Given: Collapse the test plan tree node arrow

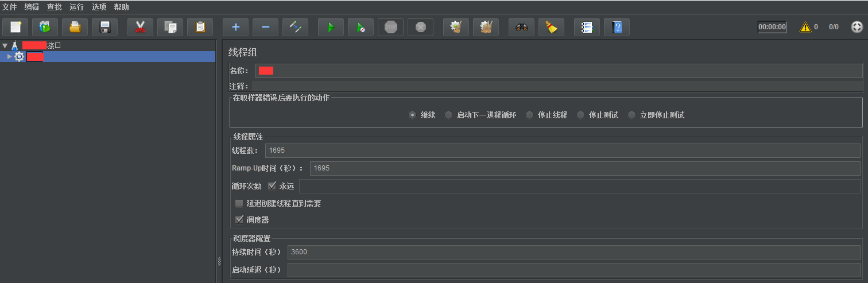Looking at the screenshot, I should (x=5, y=45).
